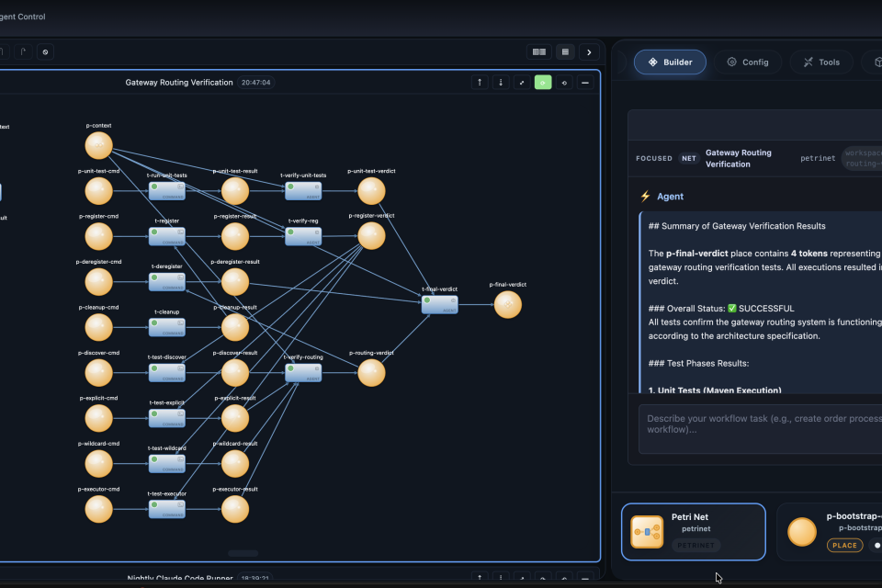Expand the right chevron in canvas toolbar
882x588 pixels.
point(589,52)
